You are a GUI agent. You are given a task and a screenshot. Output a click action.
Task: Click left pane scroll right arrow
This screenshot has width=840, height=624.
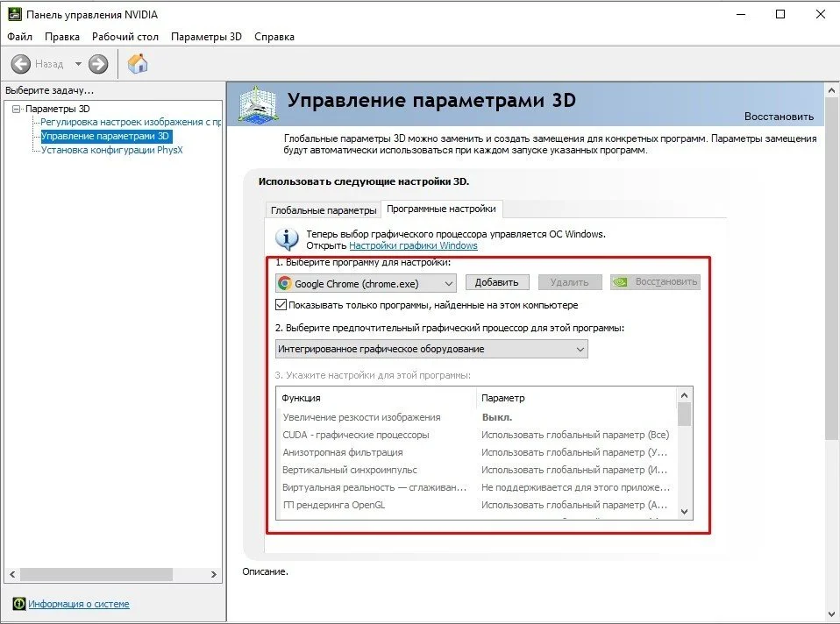(214, 574)
